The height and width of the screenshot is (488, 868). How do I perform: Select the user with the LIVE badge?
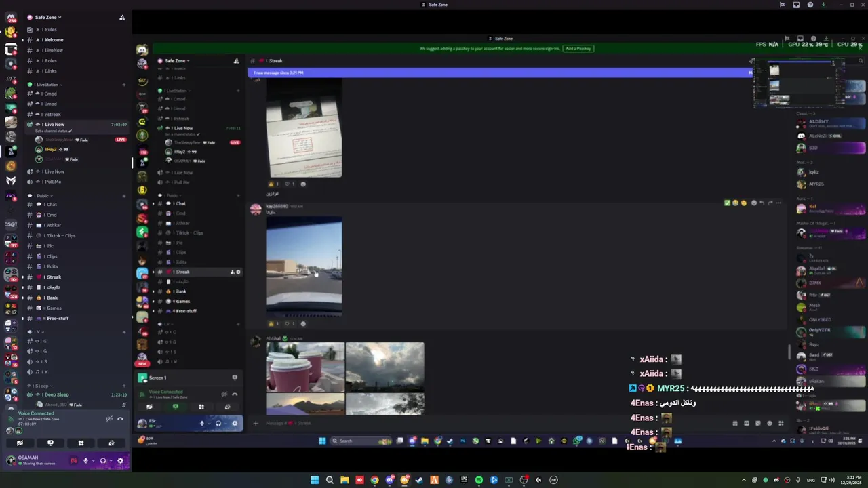[x=80, y=140]
